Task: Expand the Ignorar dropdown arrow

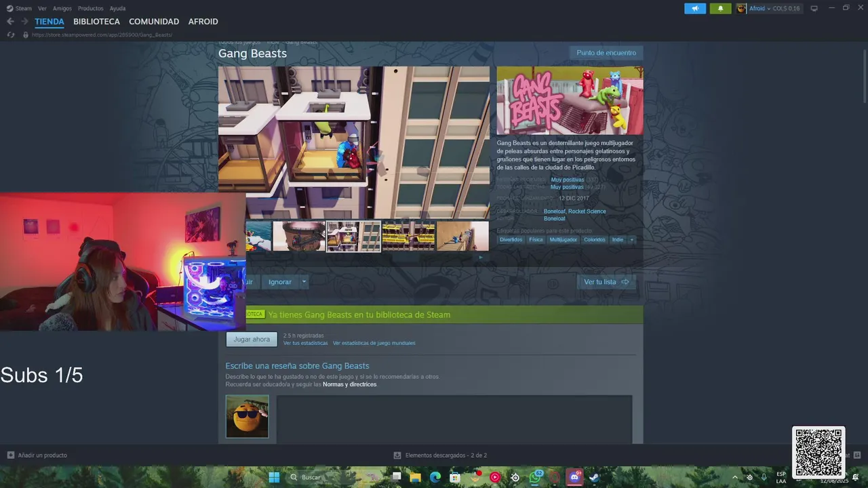Action: click(304, 282)
